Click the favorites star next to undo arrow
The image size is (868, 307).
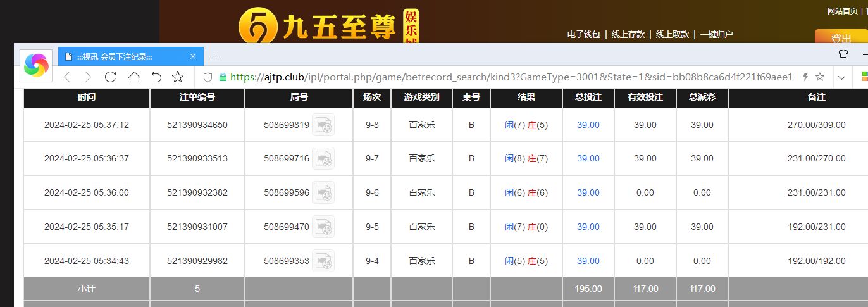[178, 77]
